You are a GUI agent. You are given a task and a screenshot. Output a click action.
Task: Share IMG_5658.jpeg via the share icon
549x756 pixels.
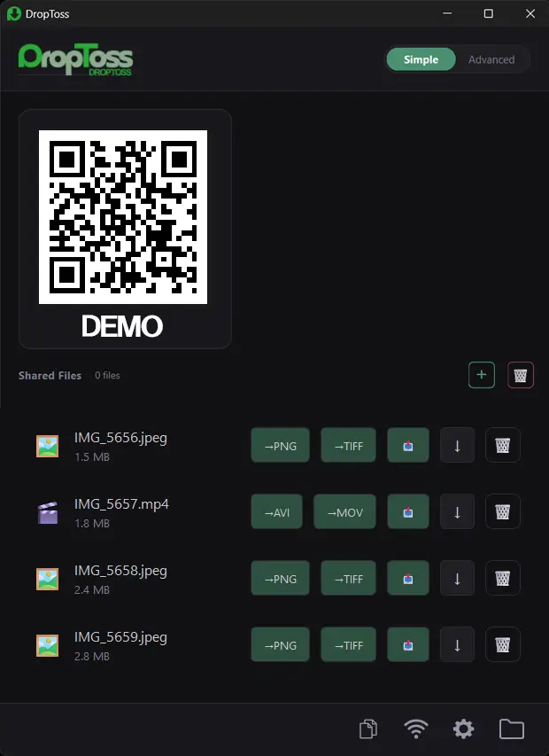pos(408,578)
